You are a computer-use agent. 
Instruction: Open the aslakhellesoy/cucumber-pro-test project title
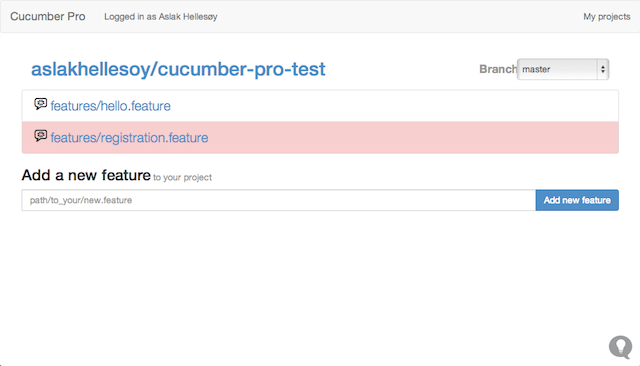(x=178, y=69)
